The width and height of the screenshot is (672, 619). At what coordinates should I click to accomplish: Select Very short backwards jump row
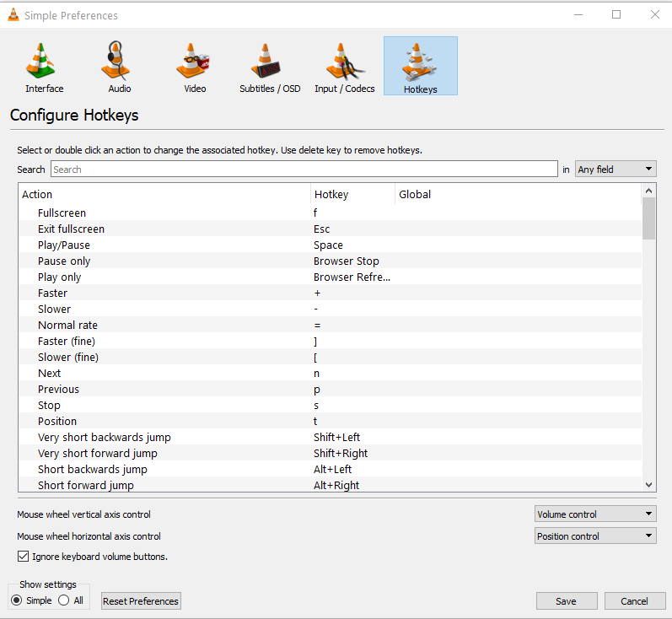[330, 437]
